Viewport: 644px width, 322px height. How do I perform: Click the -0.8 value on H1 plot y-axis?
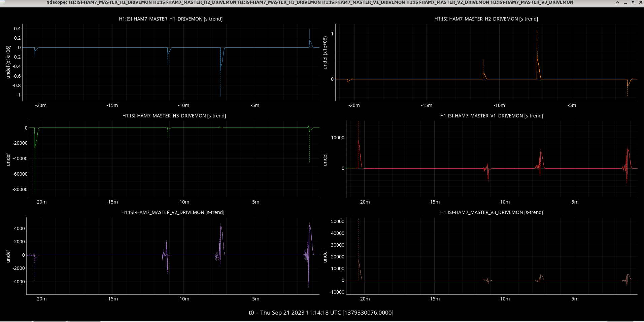coord(16,85)
